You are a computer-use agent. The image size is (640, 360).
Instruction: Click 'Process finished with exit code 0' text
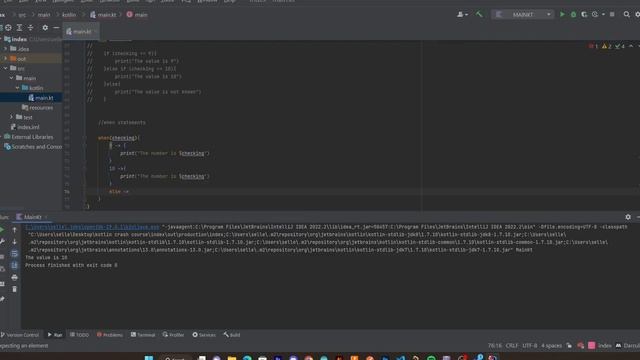coord(71,265)
